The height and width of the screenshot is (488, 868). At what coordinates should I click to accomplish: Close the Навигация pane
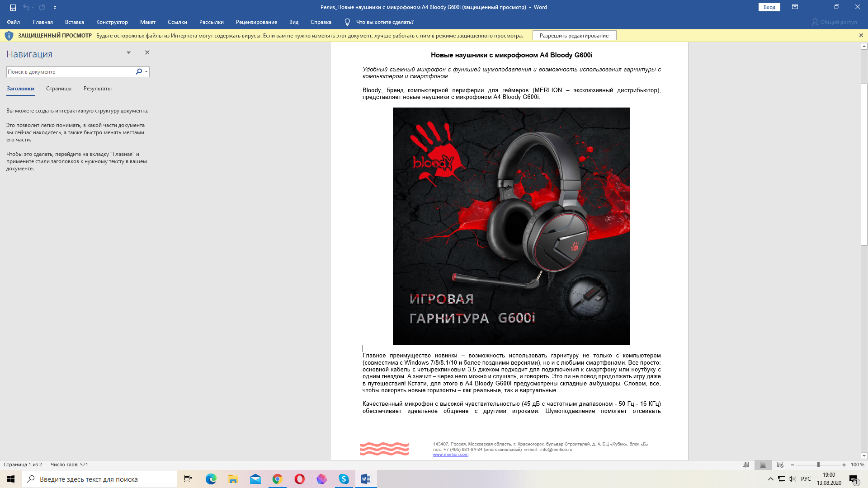147,52
